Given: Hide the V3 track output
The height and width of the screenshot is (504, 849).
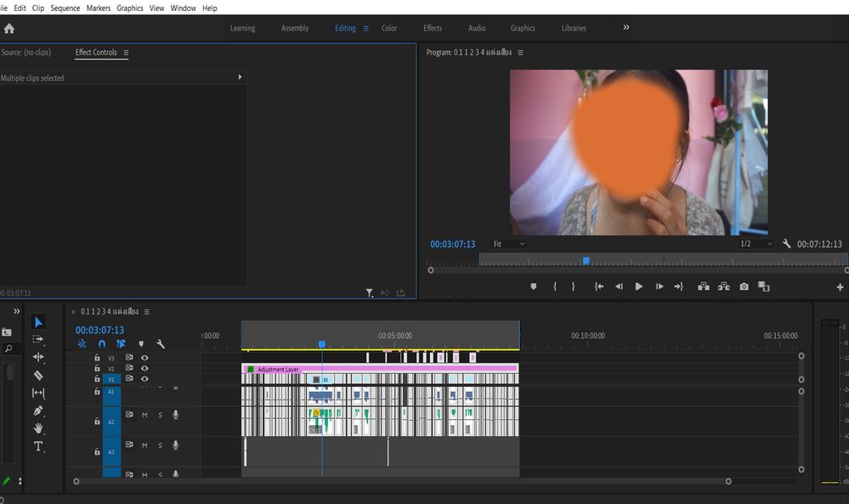Looking at the screenshot, I should point(144,358).
